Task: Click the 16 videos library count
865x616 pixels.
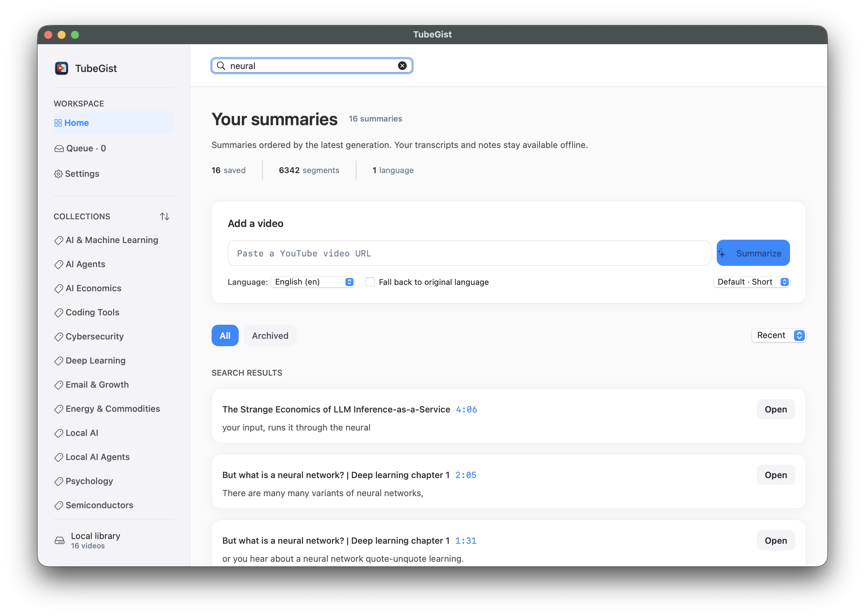Action: click(88, 545)
